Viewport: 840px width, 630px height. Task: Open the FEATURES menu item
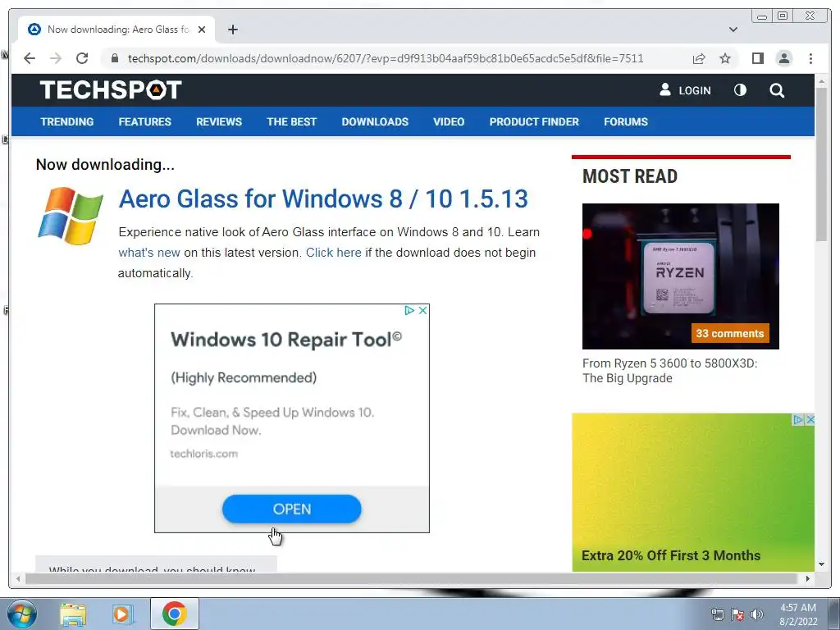tap(144, 121)
